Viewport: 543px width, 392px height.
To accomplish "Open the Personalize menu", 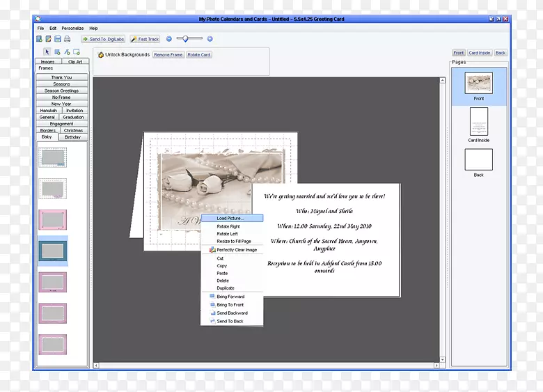I will coord(72,29).
